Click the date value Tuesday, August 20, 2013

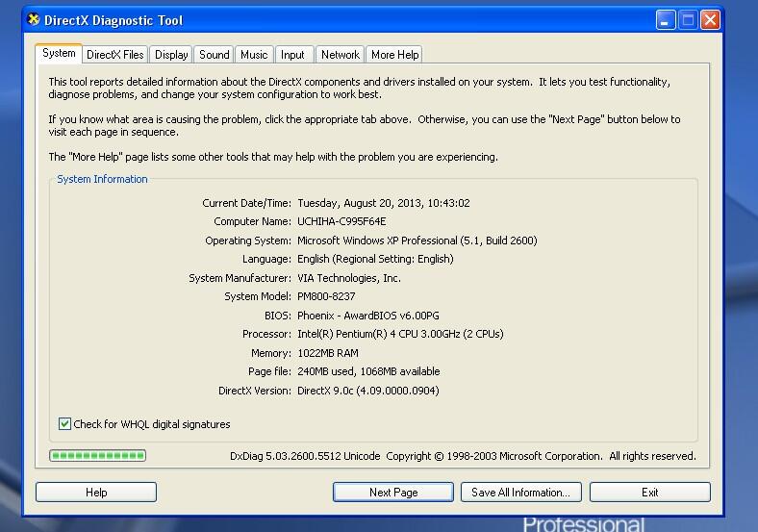384,203
